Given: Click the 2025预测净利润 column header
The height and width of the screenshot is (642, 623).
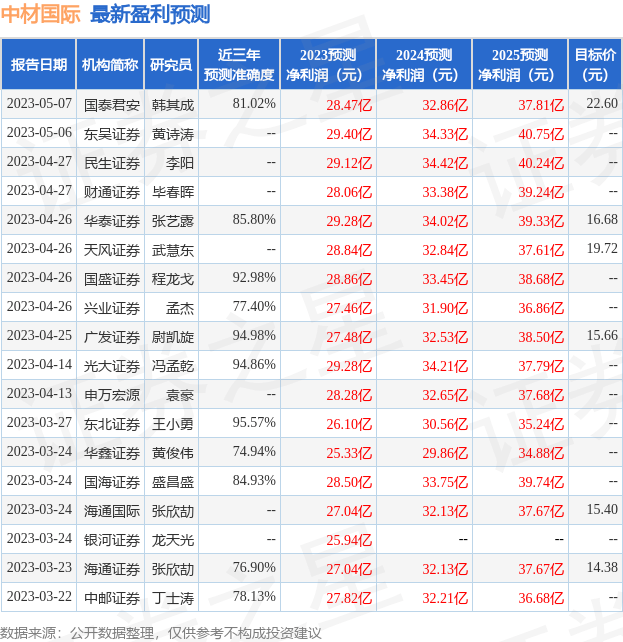Looking at the screenshot, I should point(520,64).
